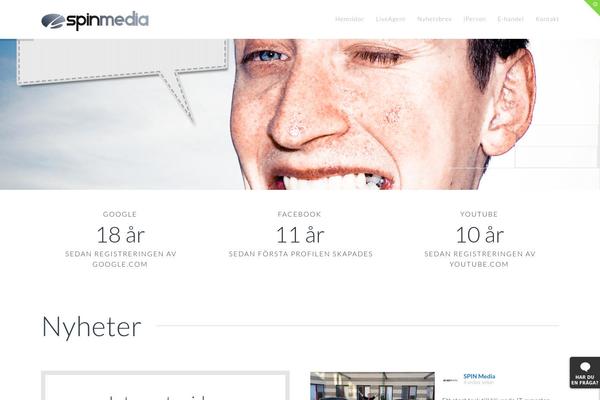Image resolution: width=600 pixels, height=400 pixels.
Task: Open the news post photo thumbnail
Action: point(372,386)
